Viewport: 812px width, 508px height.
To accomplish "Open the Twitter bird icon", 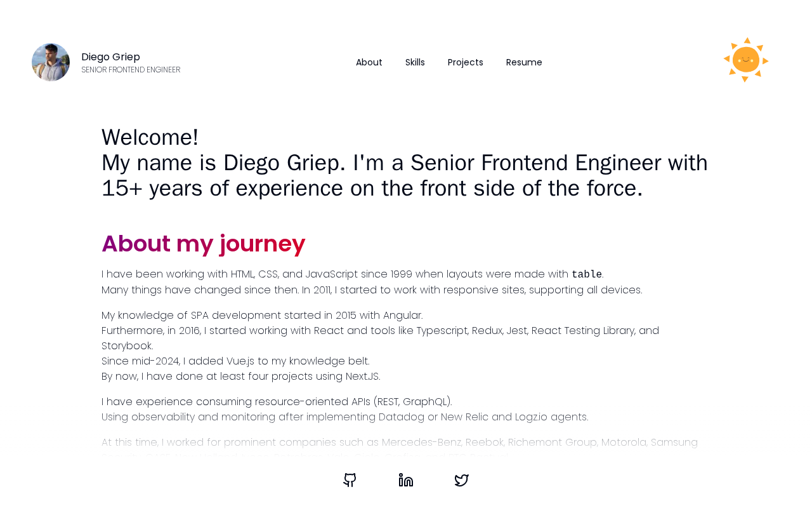I will point(462,480).
